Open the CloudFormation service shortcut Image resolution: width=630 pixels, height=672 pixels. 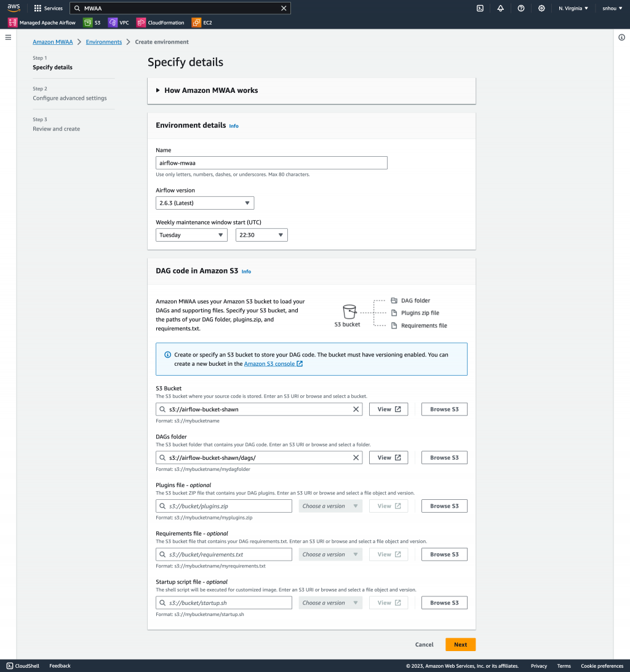pyautogui.click(x=161, y=23)
